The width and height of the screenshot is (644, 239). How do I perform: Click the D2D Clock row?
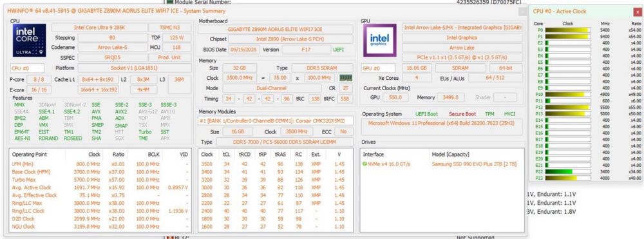click(x=100, y=218)
